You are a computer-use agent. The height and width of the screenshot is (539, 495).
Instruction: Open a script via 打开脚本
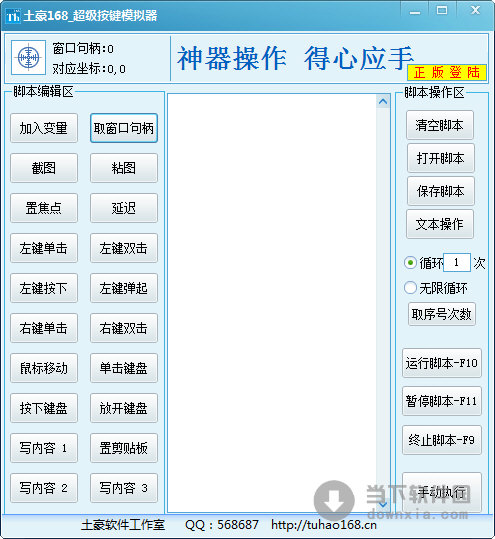(441, 158)
